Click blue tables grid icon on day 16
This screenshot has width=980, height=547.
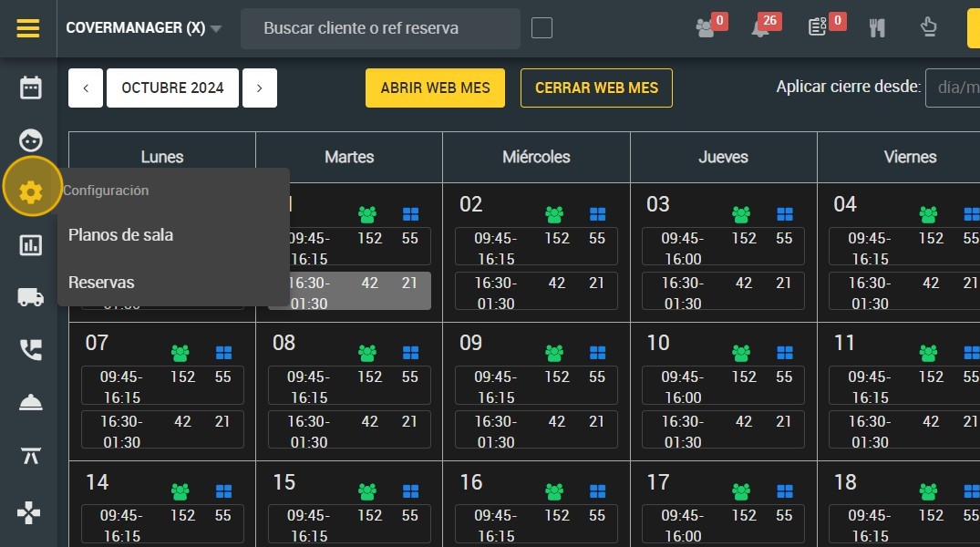(x=597, y=492)
